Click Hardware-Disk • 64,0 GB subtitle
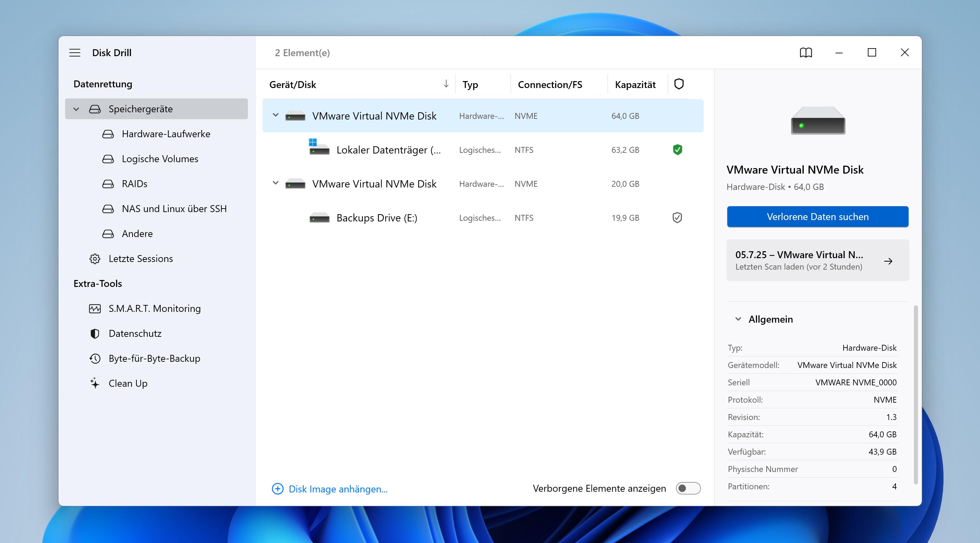This screenshot has height=543, width=980. (775, 186)
